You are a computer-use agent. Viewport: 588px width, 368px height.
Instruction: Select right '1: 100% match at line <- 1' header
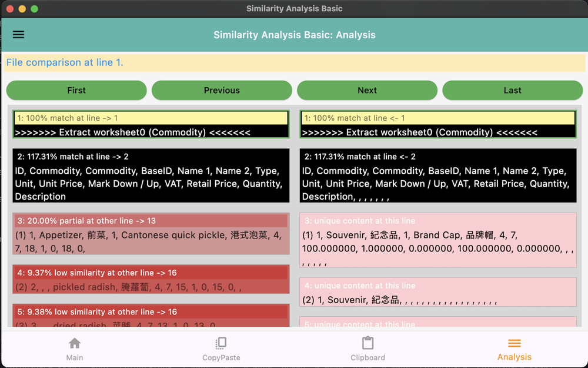[x=438, y=118]
